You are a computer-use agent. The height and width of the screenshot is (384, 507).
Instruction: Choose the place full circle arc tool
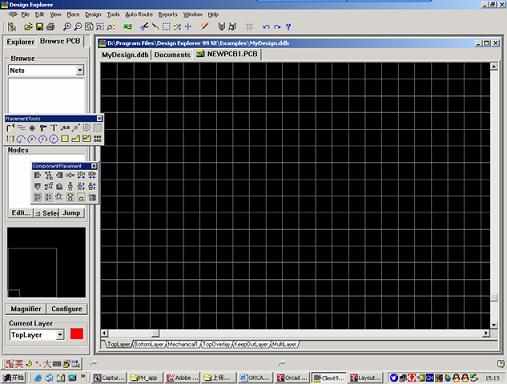pos(54,139)
